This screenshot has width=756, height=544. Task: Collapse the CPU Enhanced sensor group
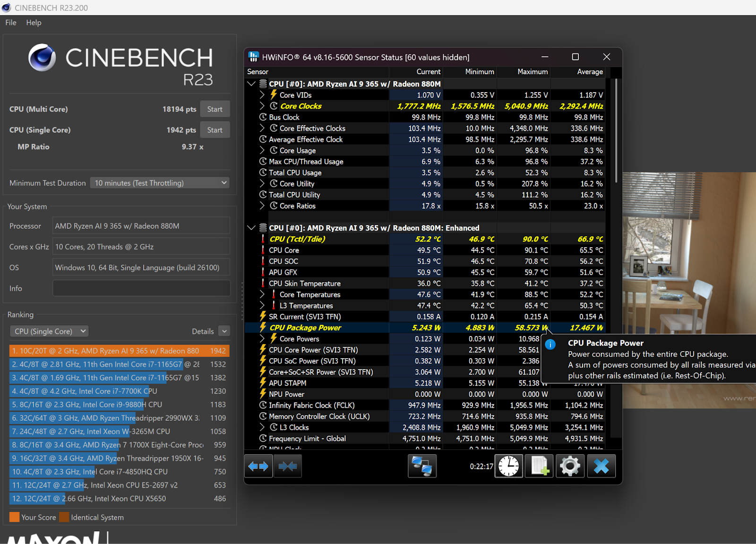coord(251,228)
